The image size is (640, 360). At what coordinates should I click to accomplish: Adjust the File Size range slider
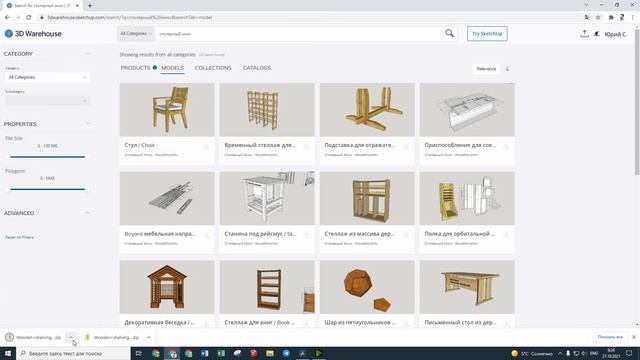click(47, 156)
